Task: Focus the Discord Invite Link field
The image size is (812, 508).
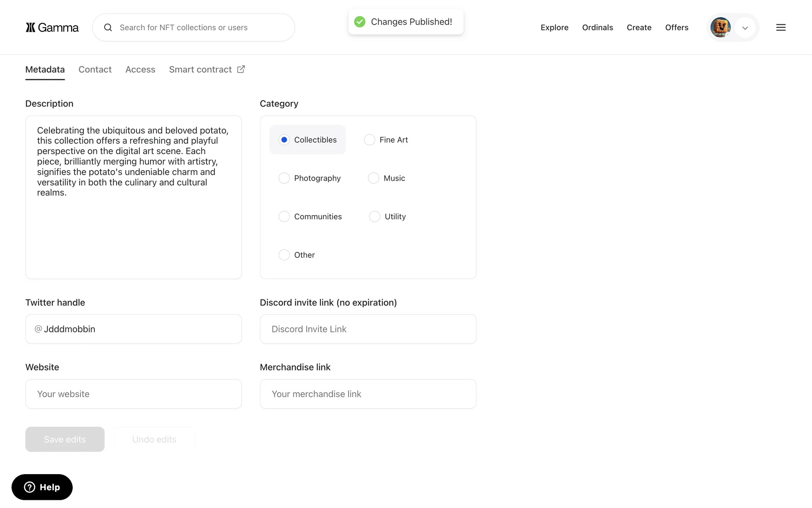Action: [x=368, y=329]
